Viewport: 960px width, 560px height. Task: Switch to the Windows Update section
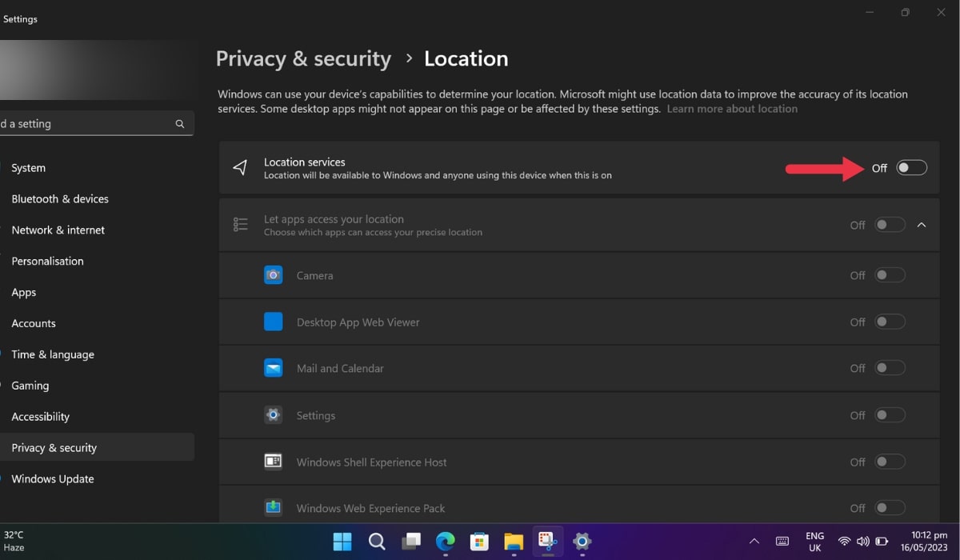[52, 478]
